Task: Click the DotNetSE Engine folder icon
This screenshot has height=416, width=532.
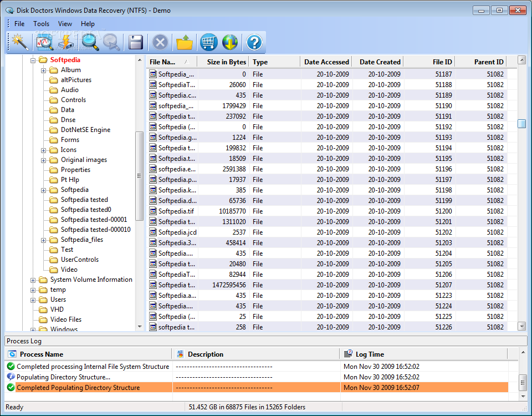Action: [54, 130]
